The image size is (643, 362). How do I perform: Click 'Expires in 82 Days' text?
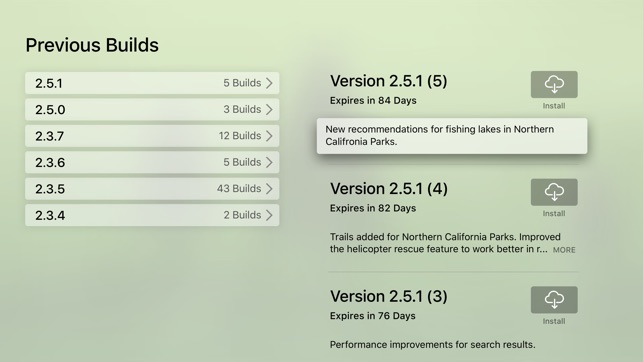tap(373, 208)
